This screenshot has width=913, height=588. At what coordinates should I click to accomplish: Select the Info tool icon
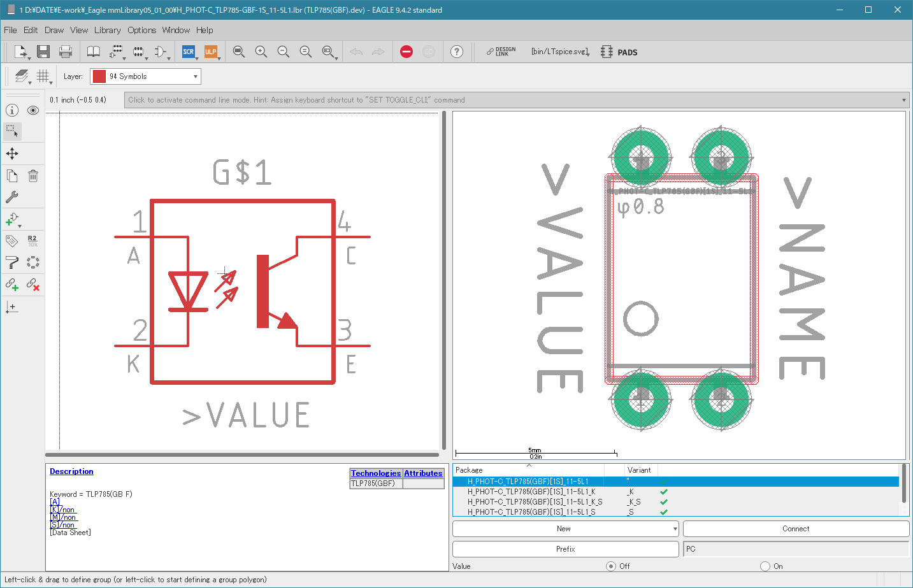(x=12, y=110)
